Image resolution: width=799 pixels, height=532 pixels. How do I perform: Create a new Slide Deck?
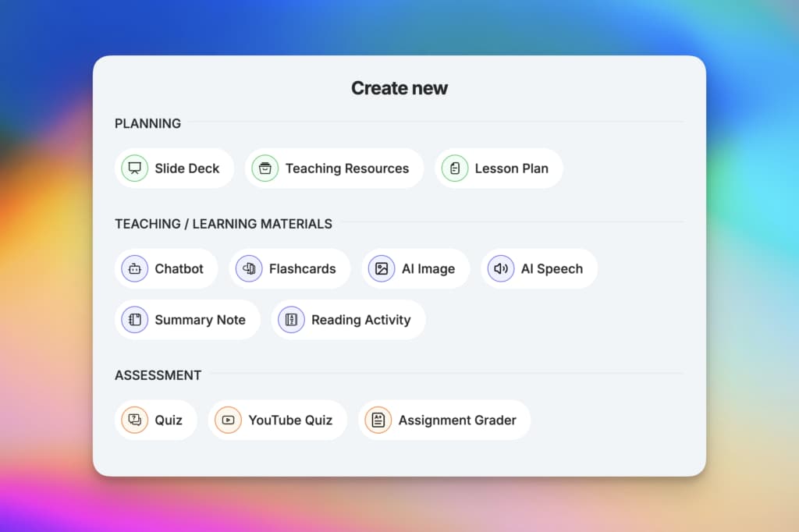(174, 168)
